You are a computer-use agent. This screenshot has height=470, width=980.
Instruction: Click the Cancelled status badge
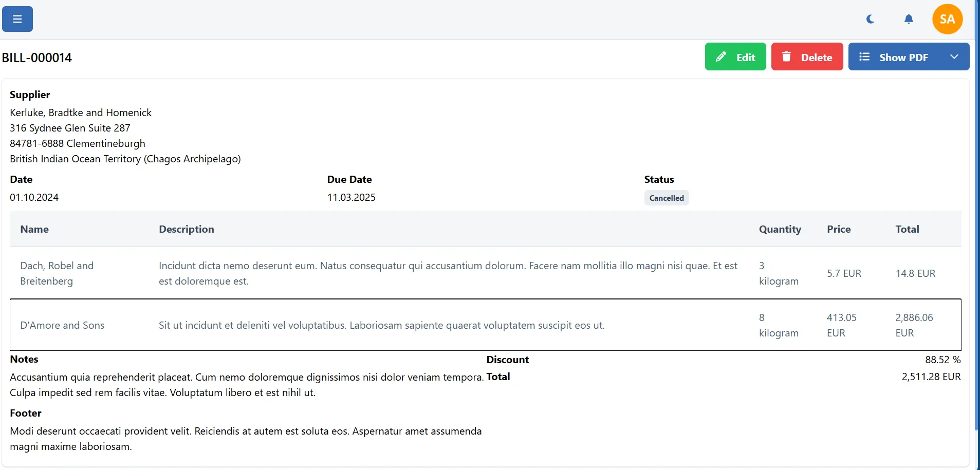pyautogui.click(x=666, y=198)
